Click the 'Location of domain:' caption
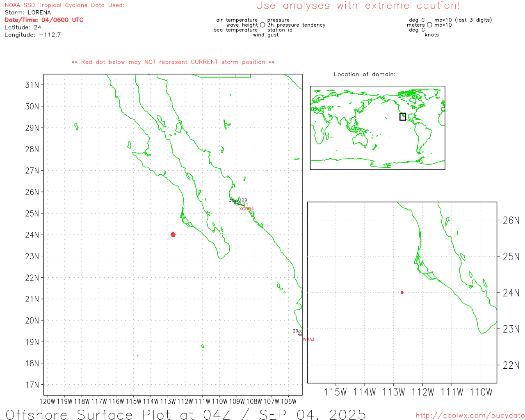 click(365, 74)
